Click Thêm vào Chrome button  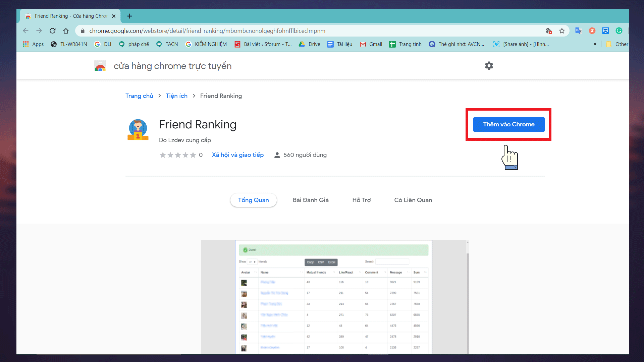[509, 124]
